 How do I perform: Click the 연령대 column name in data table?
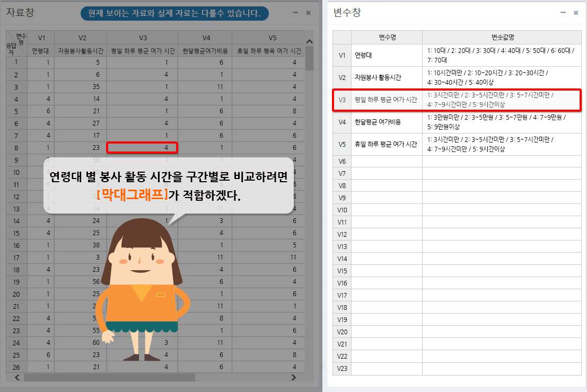click(40, 51)
